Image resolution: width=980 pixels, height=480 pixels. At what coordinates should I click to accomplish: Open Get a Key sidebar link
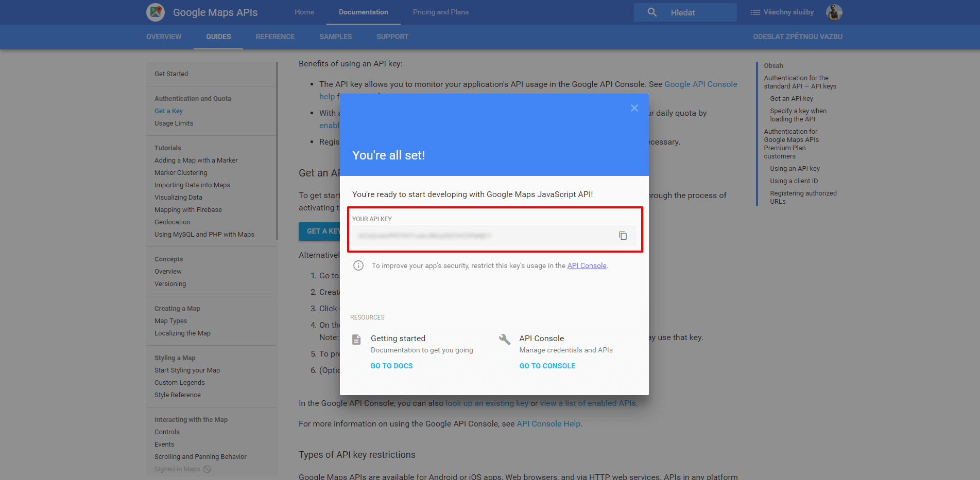168,111
